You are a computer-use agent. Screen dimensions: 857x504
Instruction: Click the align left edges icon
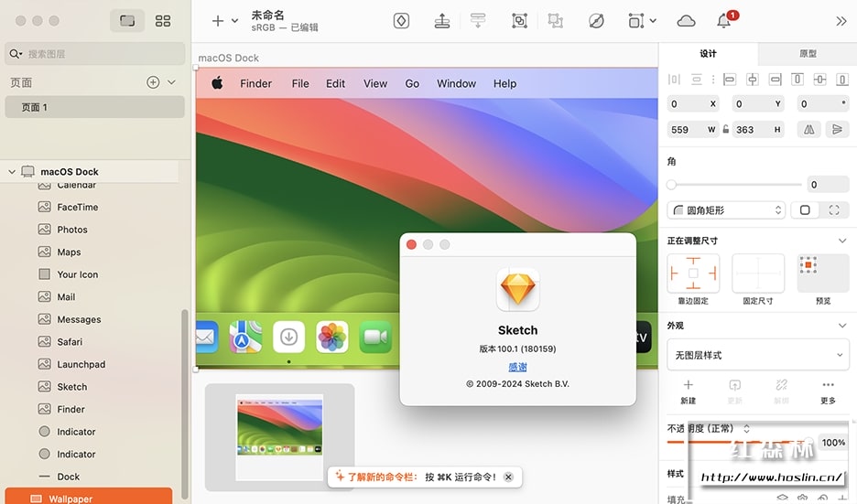tap(730, 80)
